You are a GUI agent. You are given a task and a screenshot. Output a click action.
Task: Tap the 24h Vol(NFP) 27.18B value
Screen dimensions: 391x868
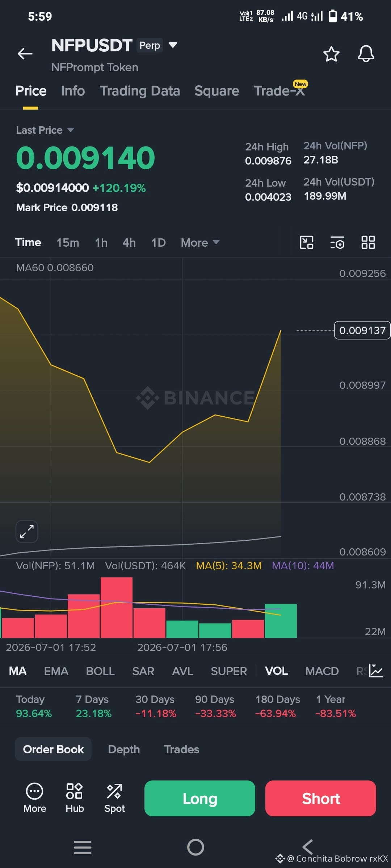point(321,160)
